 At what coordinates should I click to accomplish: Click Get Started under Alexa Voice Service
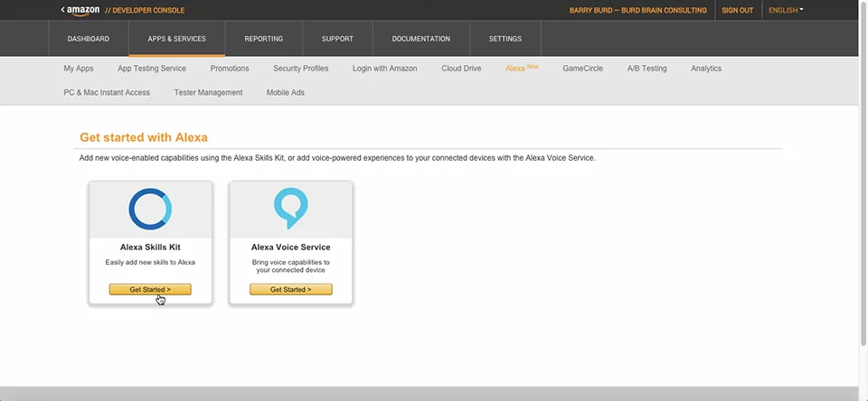(290, 289)
